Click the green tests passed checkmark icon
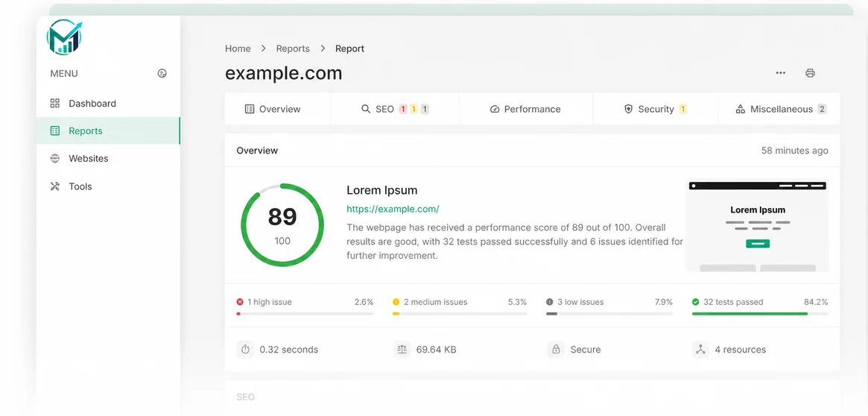 [x=696, y=302]
